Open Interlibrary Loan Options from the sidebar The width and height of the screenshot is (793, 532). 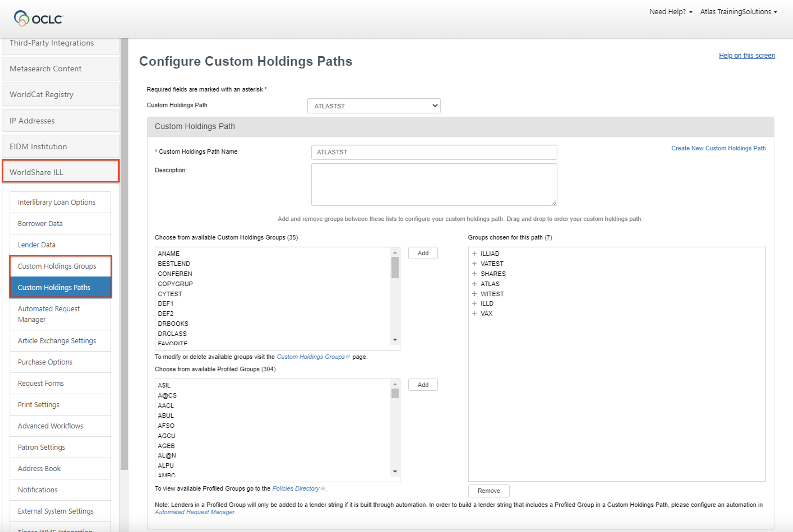pos(56,202)
